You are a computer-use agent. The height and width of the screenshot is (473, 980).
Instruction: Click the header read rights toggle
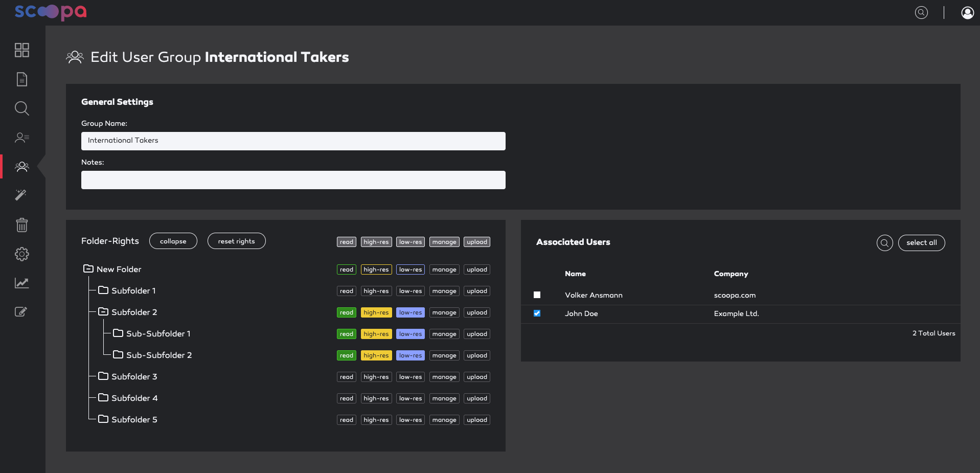(347, 242)
